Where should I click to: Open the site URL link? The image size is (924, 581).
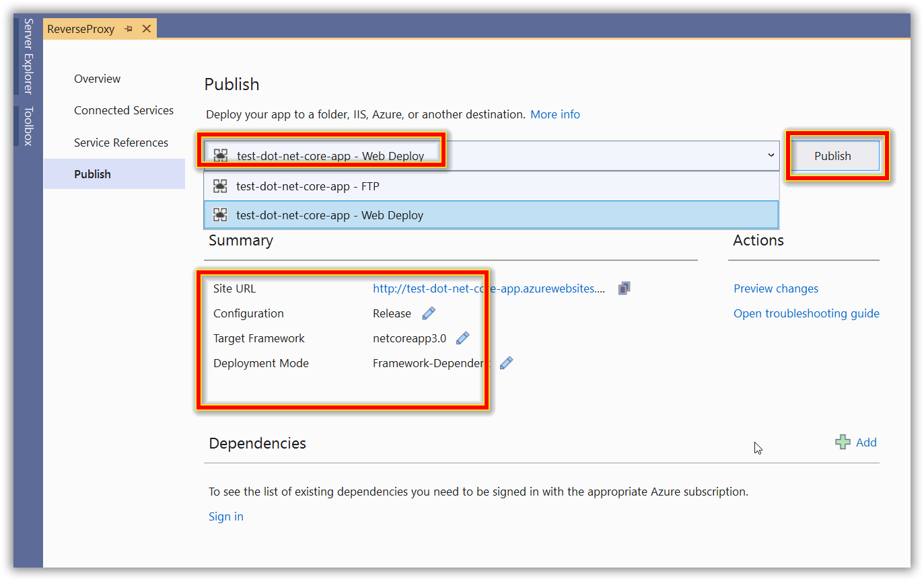click(x=489, y=288)
